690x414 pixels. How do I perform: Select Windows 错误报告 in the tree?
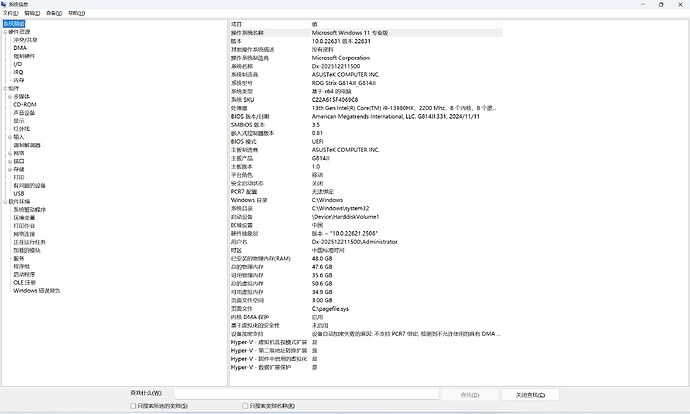[x=36, y=290]
